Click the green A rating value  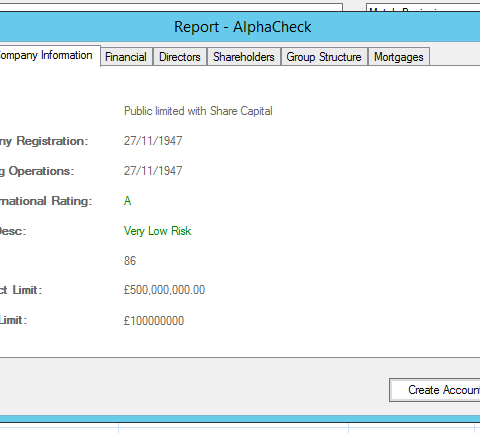[127, 201]
